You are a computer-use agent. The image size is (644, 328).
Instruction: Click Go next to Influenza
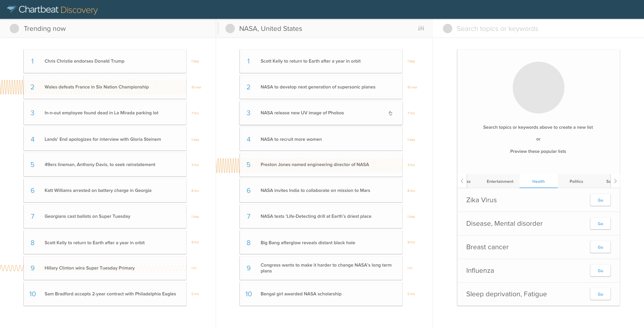point(600,271)
